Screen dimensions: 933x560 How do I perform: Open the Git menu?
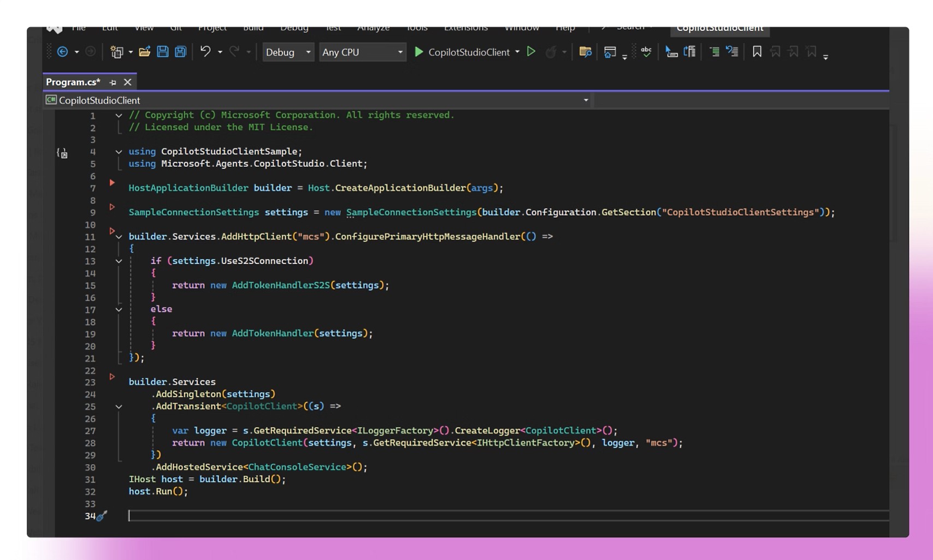(x=176, y=27)
